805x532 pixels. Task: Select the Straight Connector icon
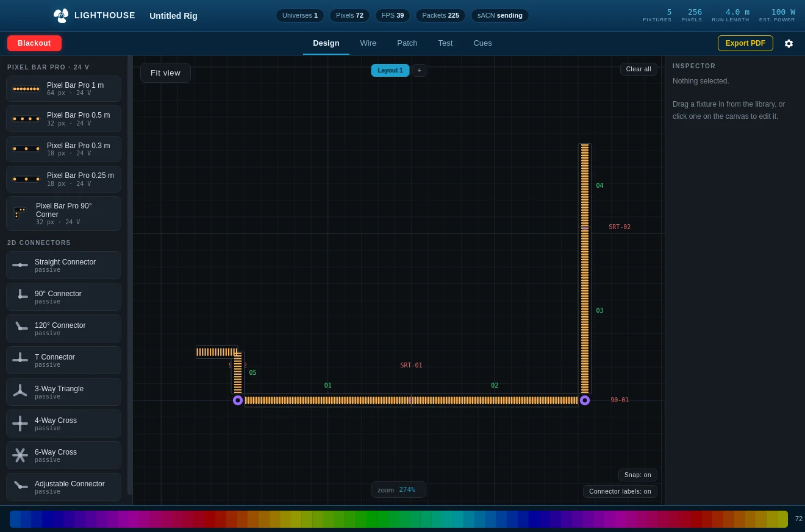tap(20, 265)
